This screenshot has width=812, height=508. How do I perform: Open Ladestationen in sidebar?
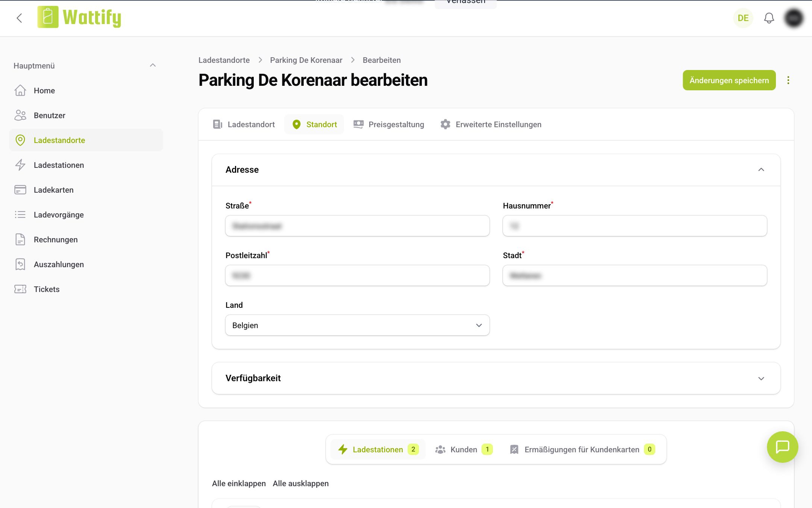tap(86, 165)
